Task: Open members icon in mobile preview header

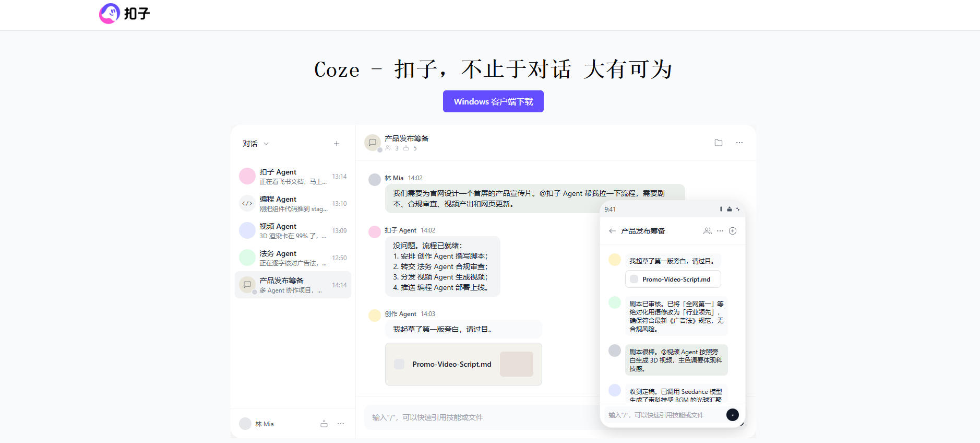Action: 707,231
